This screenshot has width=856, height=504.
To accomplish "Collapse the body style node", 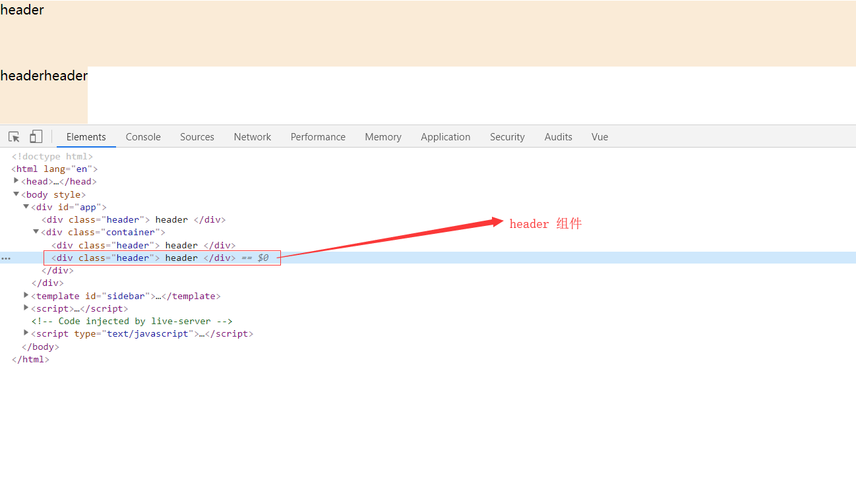I will (16, 194).
